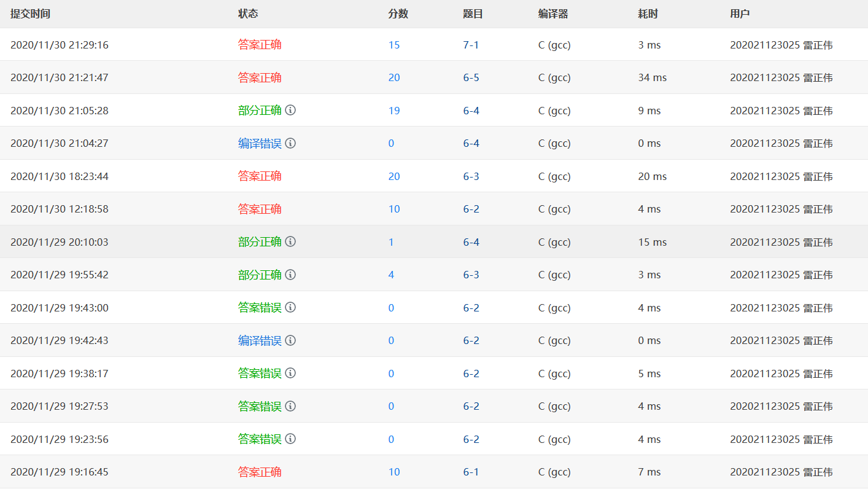
Task: Open score 20 of the 21:21:47 submission
Action: coord(394,77)
